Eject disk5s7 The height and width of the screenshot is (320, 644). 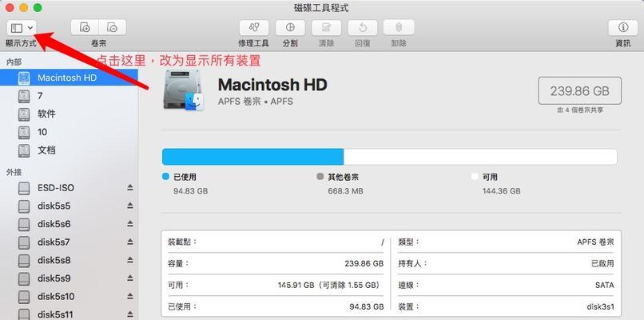(129, 242)
